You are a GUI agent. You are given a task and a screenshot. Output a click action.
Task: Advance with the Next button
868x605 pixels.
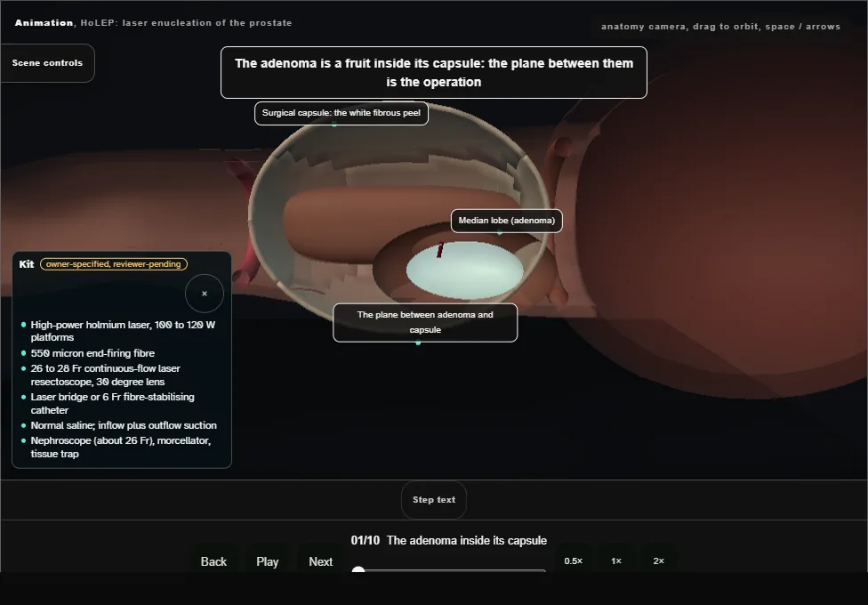click(320, 561)
